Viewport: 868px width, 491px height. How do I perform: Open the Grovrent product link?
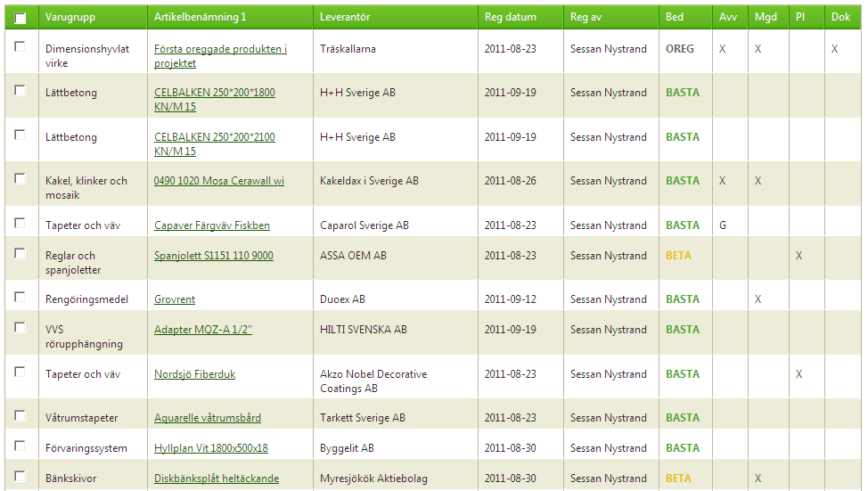point(175,299)
